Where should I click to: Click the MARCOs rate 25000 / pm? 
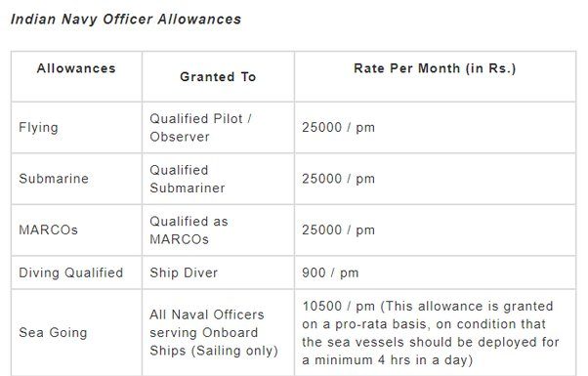(338, 230)
